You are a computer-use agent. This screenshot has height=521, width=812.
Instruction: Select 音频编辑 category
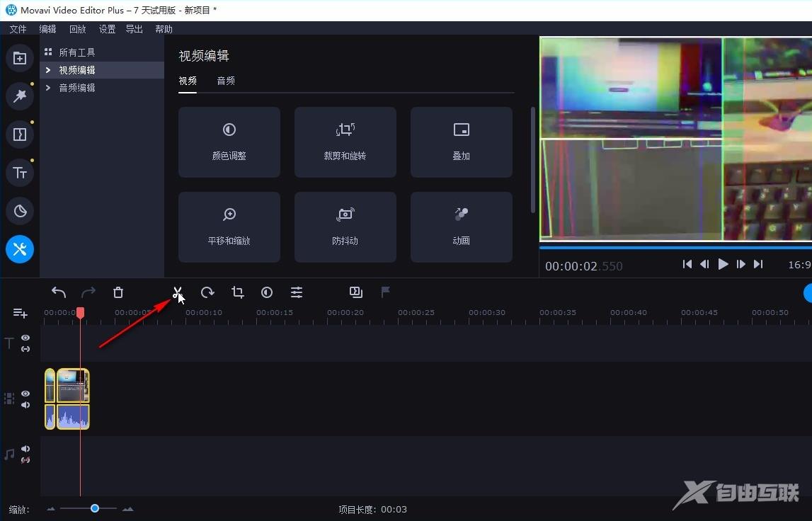(76, 88)
